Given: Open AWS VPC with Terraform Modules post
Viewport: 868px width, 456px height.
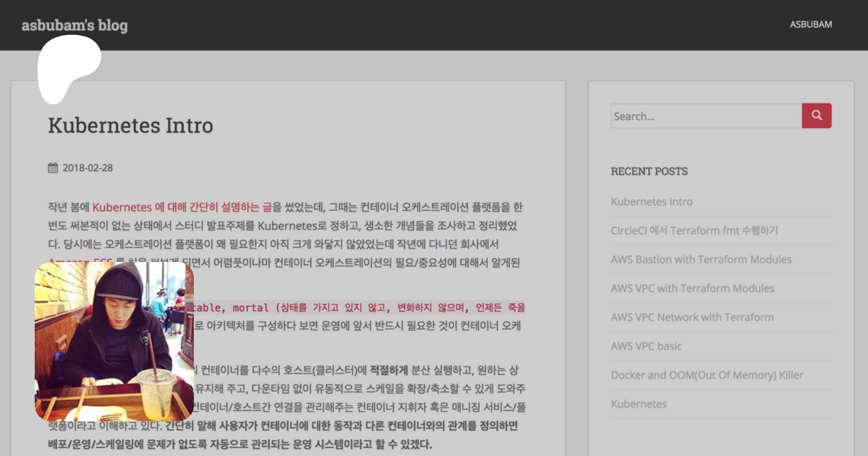Looking at the screenshot, I should tap(692, 289).
